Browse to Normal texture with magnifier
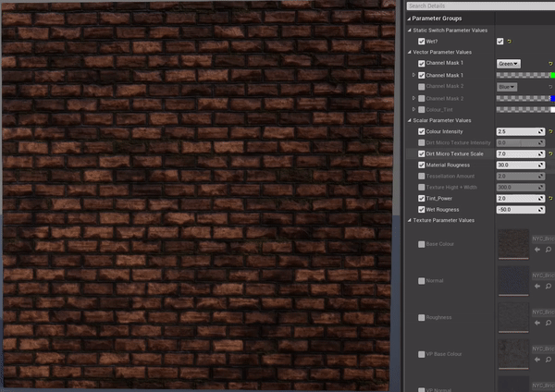Screen dimensions: 555x392 549,286
